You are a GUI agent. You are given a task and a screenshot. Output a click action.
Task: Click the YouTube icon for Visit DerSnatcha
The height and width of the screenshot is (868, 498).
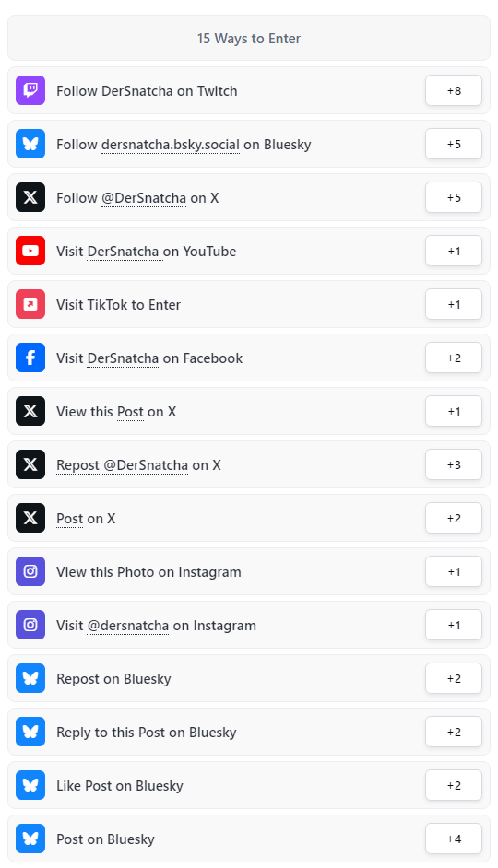[30, 251]
